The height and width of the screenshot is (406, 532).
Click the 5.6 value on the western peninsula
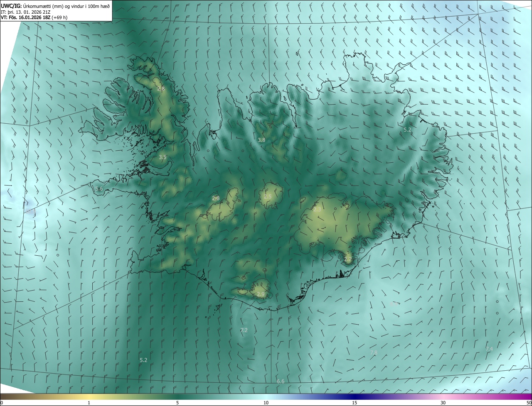99,189
